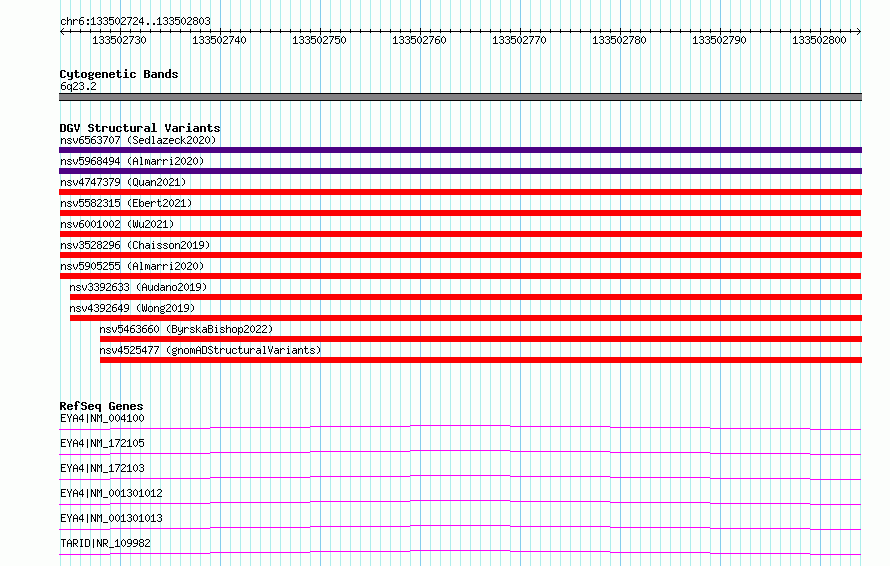Click the red bar under nsv6001002
This screenshot has height=566, width=890.
pos(460,234)
